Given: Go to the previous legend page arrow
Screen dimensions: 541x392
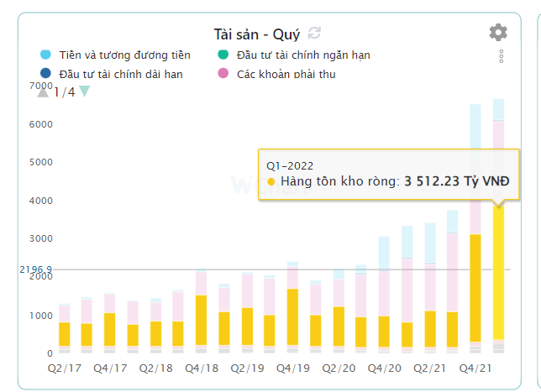Looking at the screenshot, I should click(x=43, y=91).
